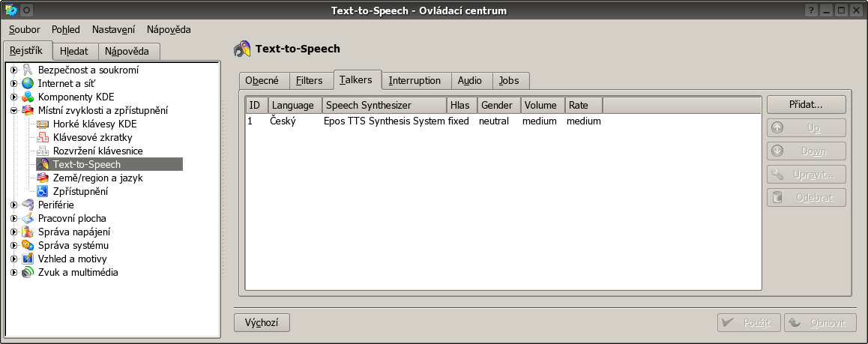Click the Zvuk a multimédia speaker icon
Viewport: 868px width, 344px height.
pyautogui.click(x=28, y=272)
